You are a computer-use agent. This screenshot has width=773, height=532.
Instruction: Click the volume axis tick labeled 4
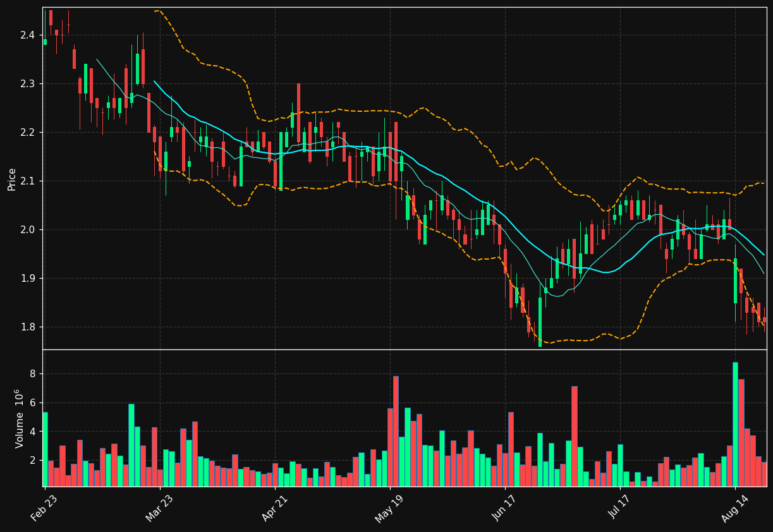(32, 432)
